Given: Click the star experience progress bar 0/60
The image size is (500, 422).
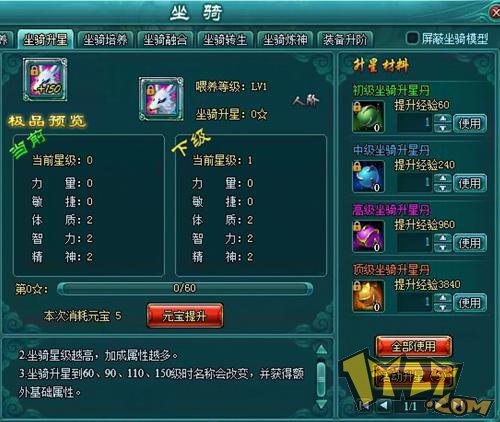Looking at the screenshot, I should point(185,288).
